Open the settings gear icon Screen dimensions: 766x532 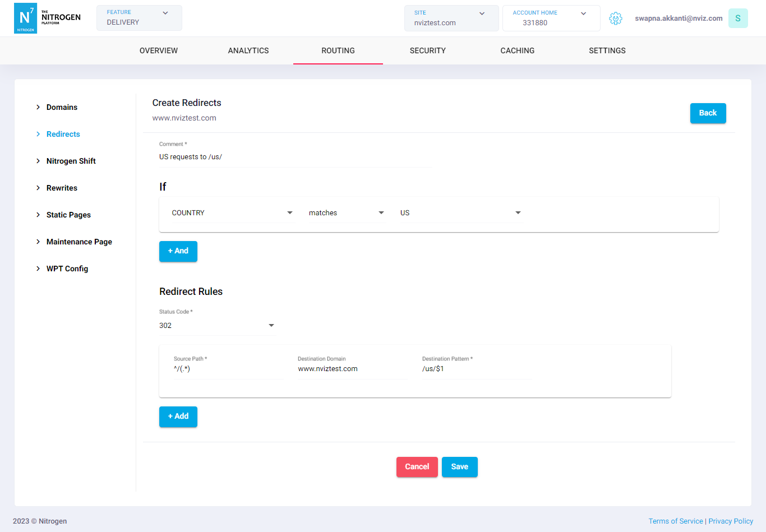tap(616, 18)
